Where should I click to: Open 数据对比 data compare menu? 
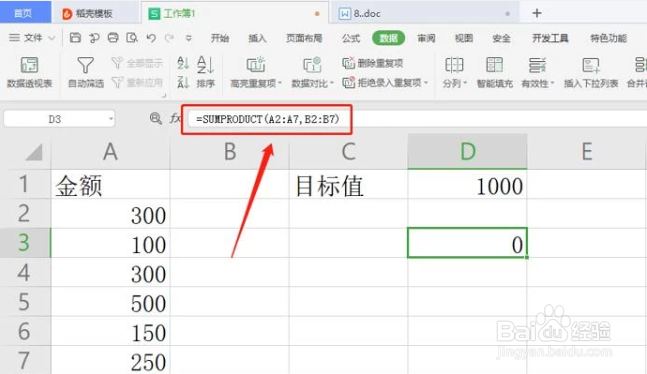(x=312, y=72)
